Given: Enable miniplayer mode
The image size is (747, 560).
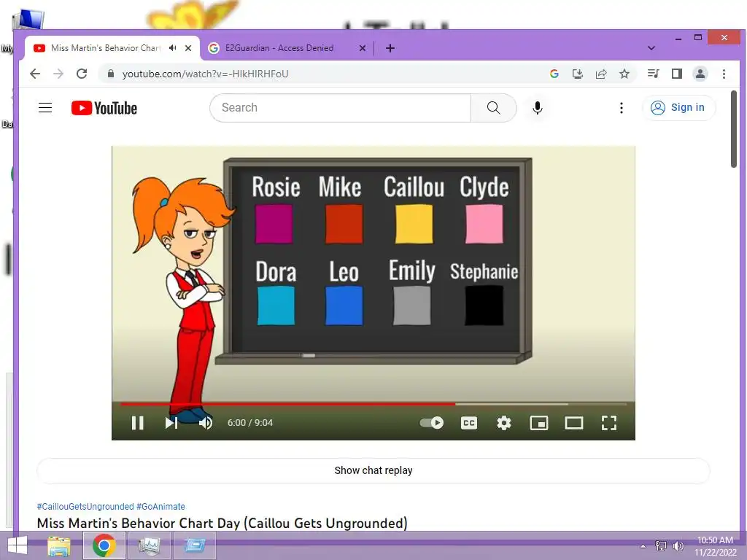Looking at the screenshot, I should (539, 422).
